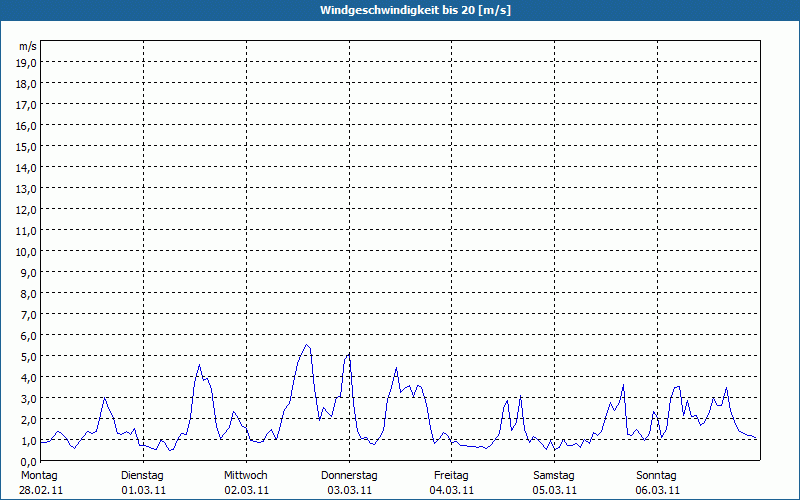
Task: Click the 'Donnerstag' day label
Action: [x=349, y=476]
